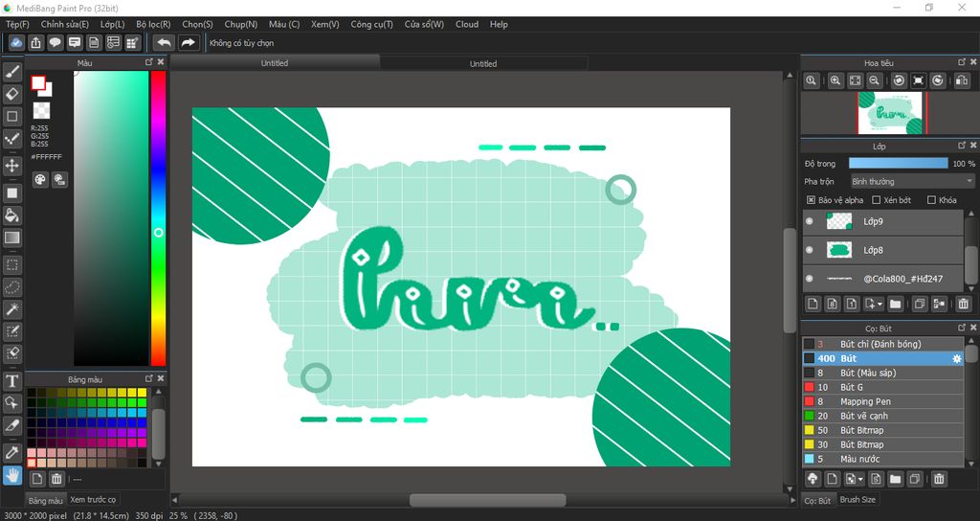Select the Move tool
The image size is (980, 521).
(x=11, y=166)
